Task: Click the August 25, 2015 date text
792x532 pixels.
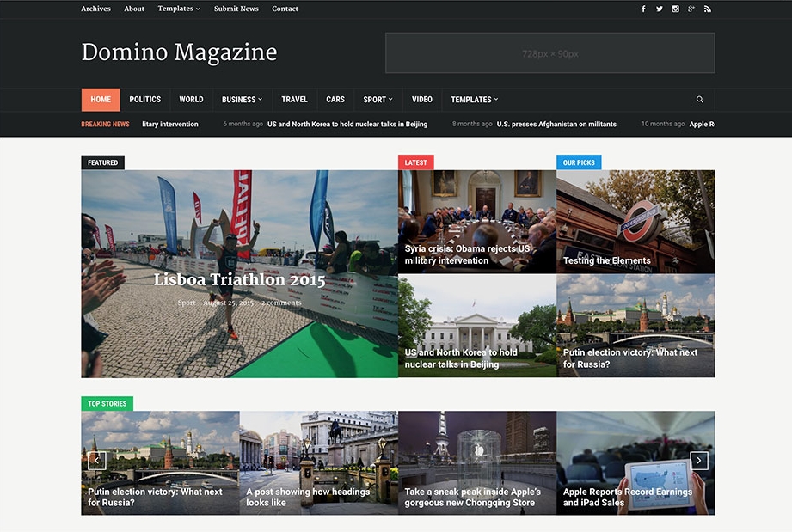Action: coord(228,303)
